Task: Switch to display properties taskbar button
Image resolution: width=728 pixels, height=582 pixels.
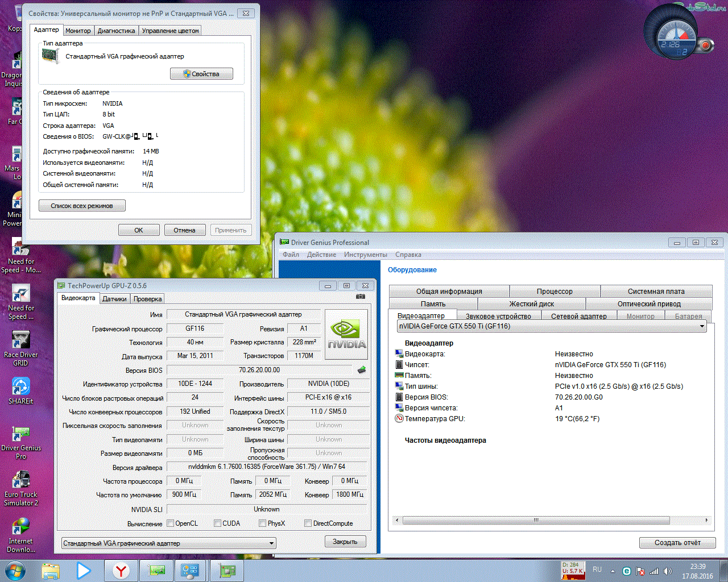Action: [x=191, y=570]
